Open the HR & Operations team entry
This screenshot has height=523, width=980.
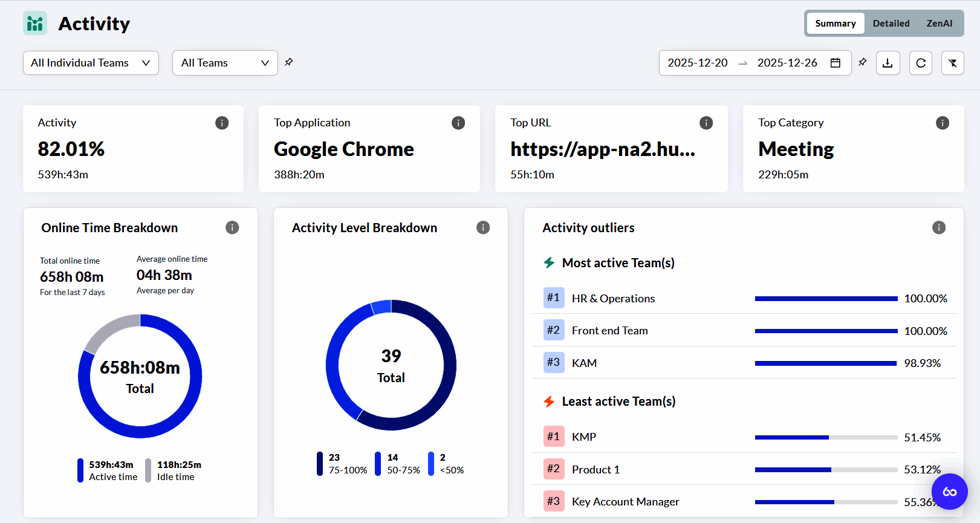point(613,298)
